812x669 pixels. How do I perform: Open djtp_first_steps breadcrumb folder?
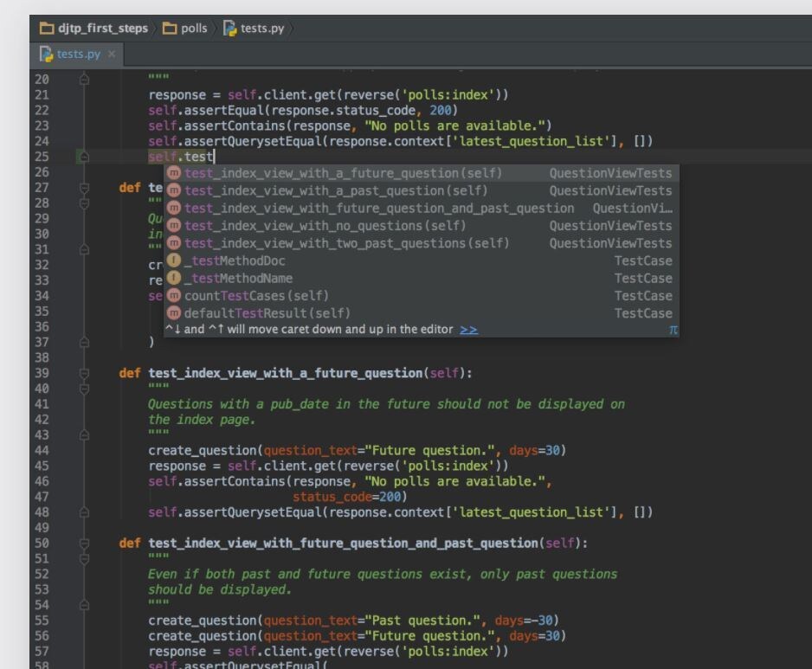[x=93, y=29]
